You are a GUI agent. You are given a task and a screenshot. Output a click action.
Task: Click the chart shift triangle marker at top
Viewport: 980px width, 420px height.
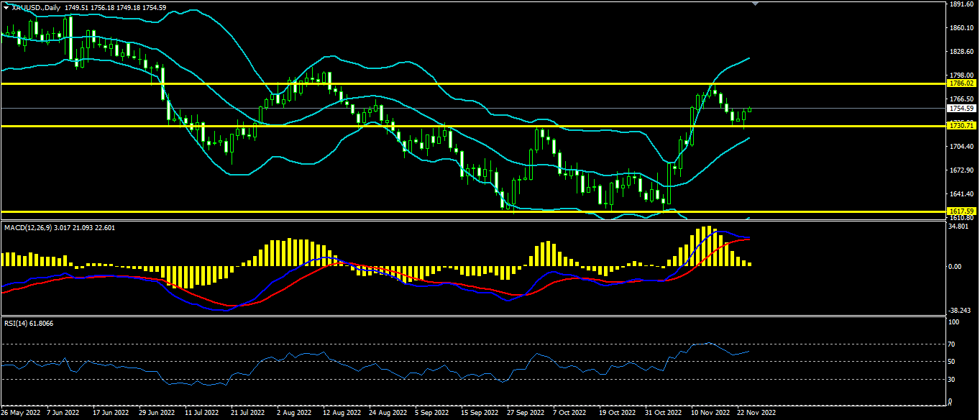pos(754,4)
